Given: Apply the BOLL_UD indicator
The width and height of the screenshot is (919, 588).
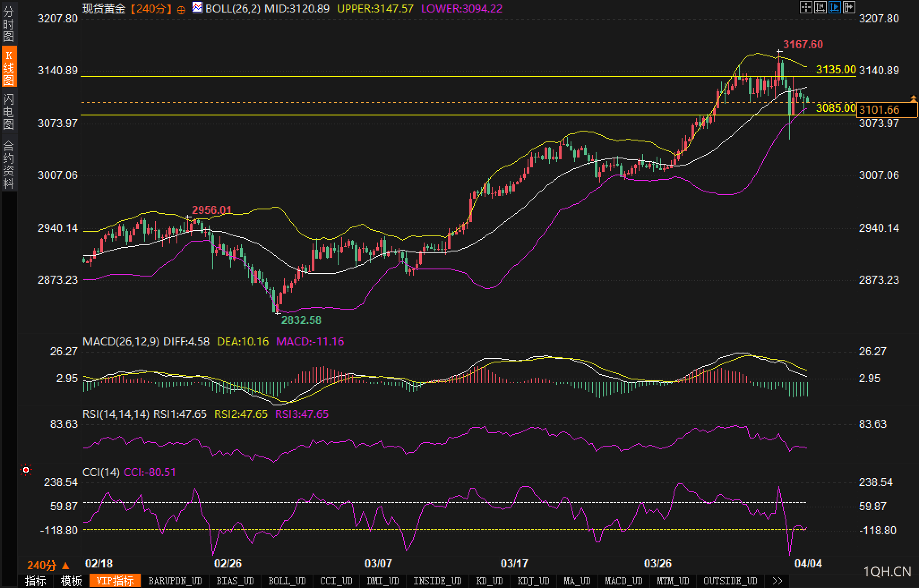Looking at the screenshot, I should pos(287,581).
